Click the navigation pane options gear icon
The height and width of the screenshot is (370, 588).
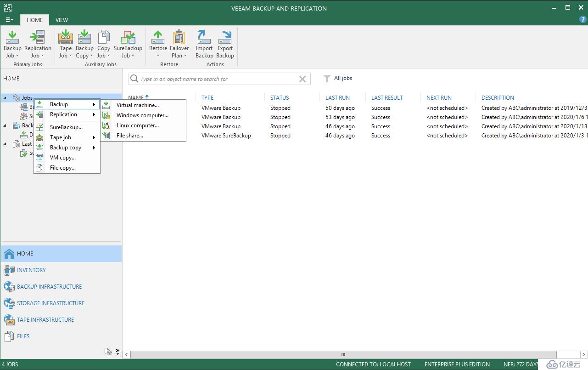108,352
